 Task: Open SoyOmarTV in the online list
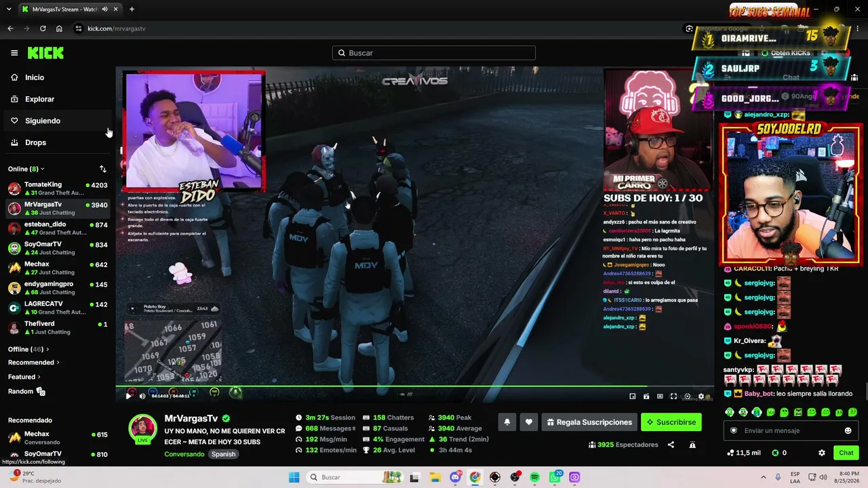coord(58,248)
